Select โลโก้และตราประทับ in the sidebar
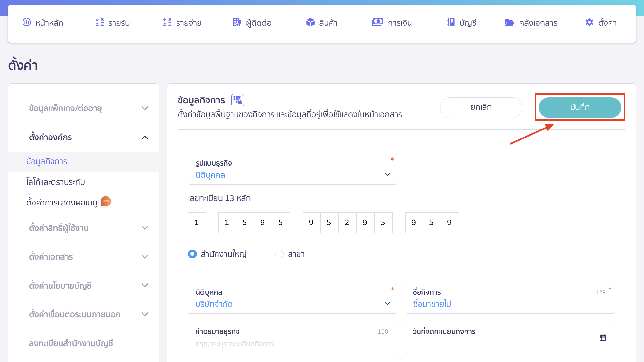The image size is (644, 362). pos(55,182)
